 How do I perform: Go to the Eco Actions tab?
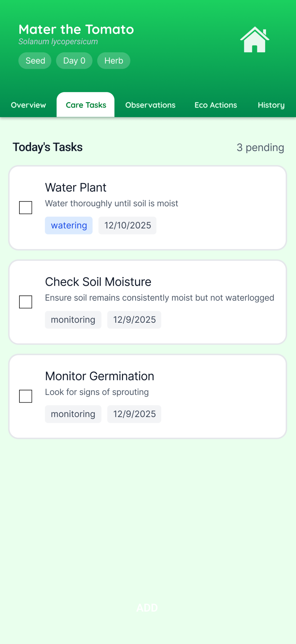click(x=216, y=105)
